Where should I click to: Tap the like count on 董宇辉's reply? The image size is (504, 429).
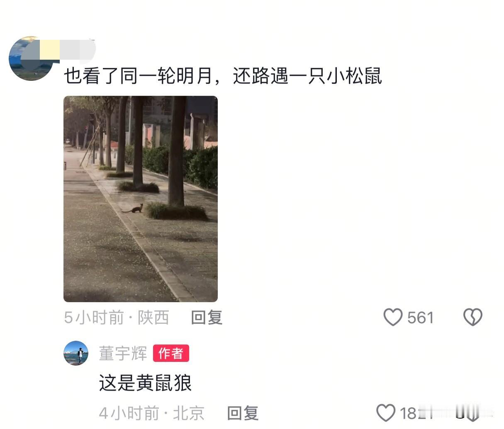tap(416, 413)
